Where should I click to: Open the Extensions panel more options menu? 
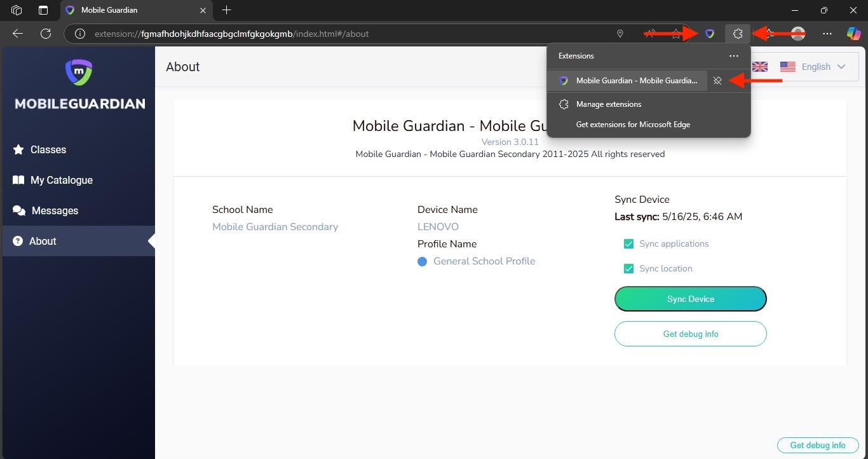click(x=733, y=56)
